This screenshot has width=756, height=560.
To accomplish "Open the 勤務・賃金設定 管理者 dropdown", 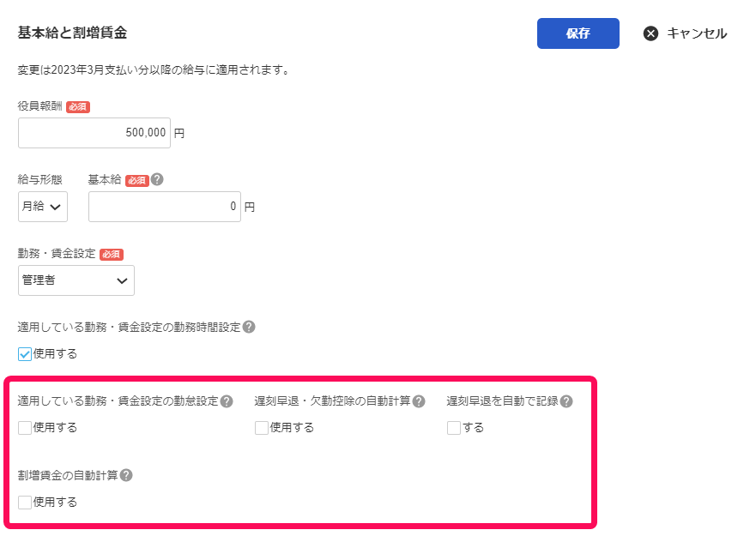I will tap(76, 280).
